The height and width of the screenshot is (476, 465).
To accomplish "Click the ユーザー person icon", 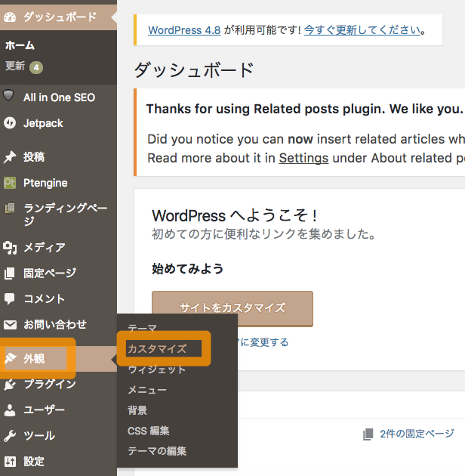I will click(10, 410).
